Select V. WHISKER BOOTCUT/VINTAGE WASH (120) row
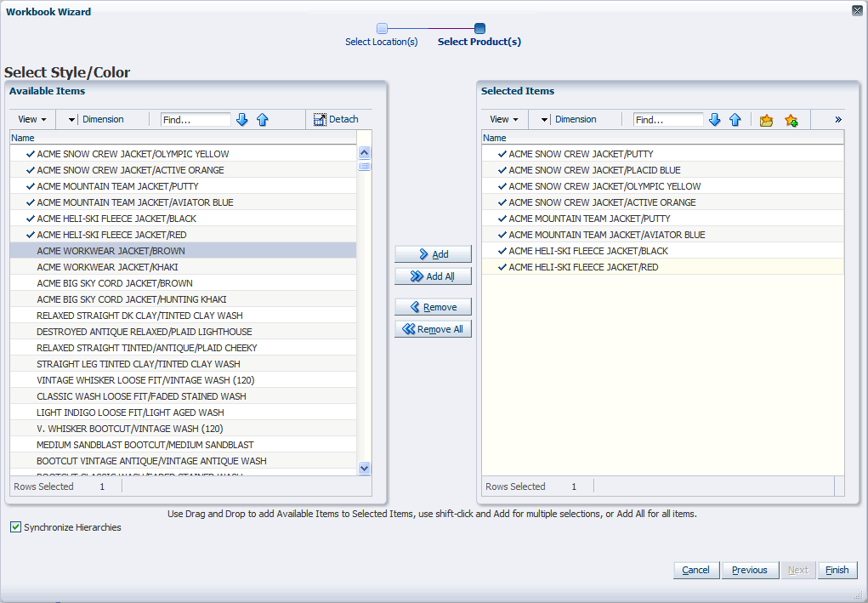 pos(184,429)
